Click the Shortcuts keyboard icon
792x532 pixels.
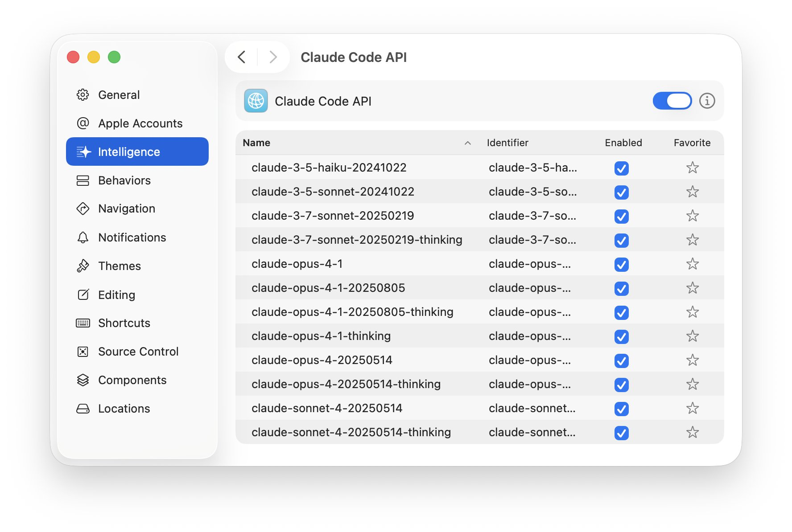pyautogui.click(x=83, y=323)
